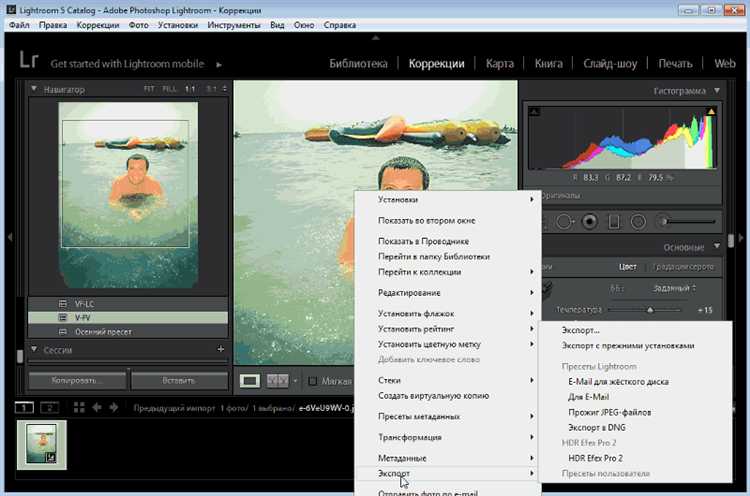Viewport: 750px width, 496px height.
Task: Click the Before/After Y|Y view icon
Action: click(278, 381)
